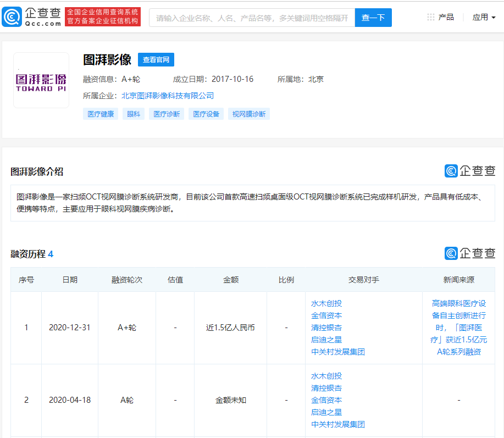Open 水木创投 link in 2020-12-31 row

[326, 303]
